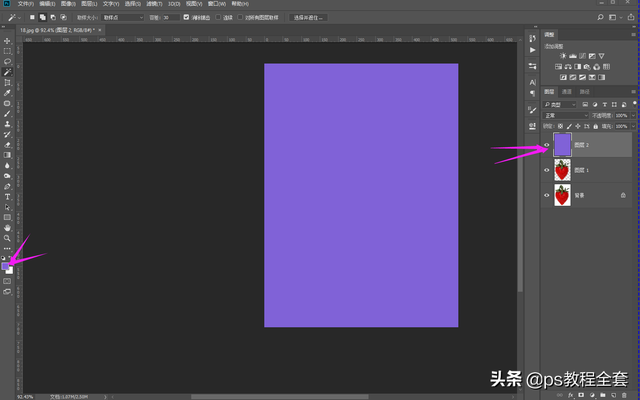Image resolution: width=640 pixels, height=400 pixels.
Task: Add Levels adjustment
Action: pos(573,56)
